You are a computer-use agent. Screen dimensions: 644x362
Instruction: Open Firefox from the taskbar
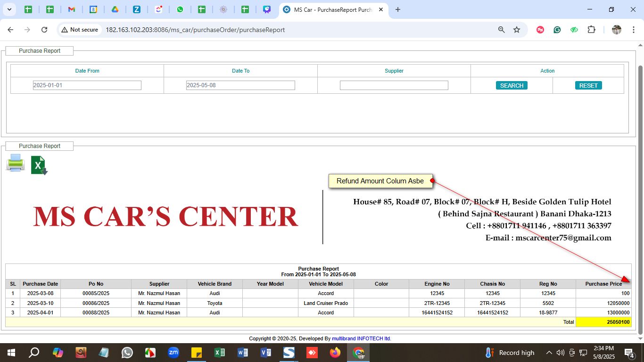[x=335, y=353]
